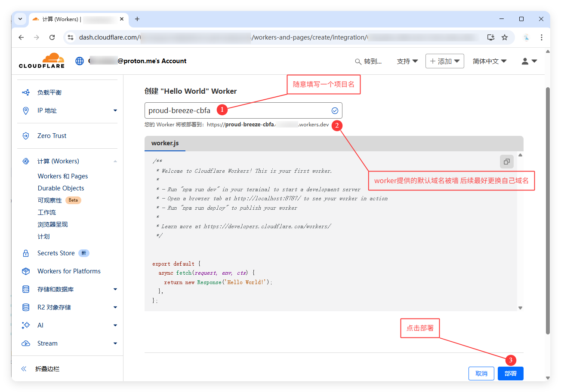Screen dimensions: 561x392
Task: Click the search magnifier "转到..."
Action: pyautogui.click(x=368, y=61)
